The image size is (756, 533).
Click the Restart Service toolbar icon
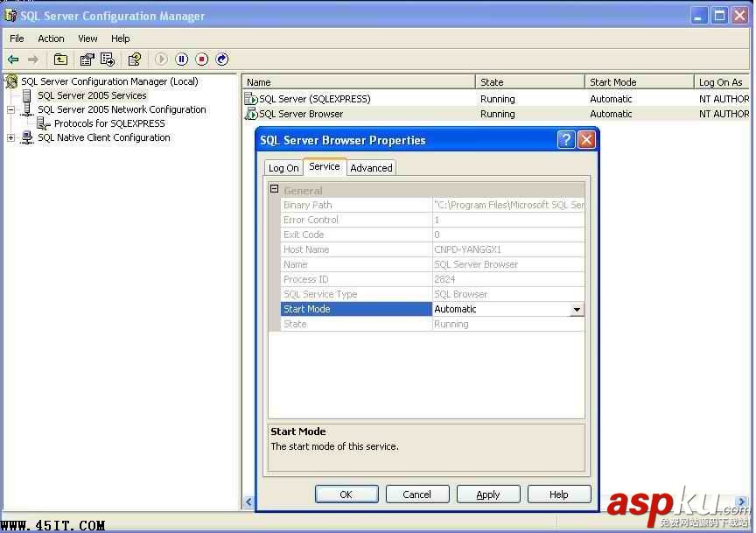coord(221,60)
